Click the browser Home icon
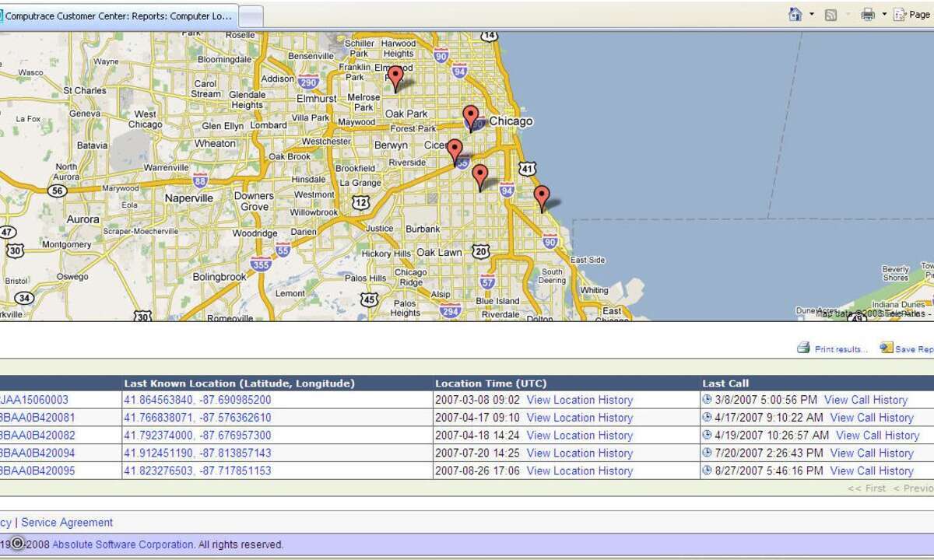 pyautogui.click(x=795, y=15)
